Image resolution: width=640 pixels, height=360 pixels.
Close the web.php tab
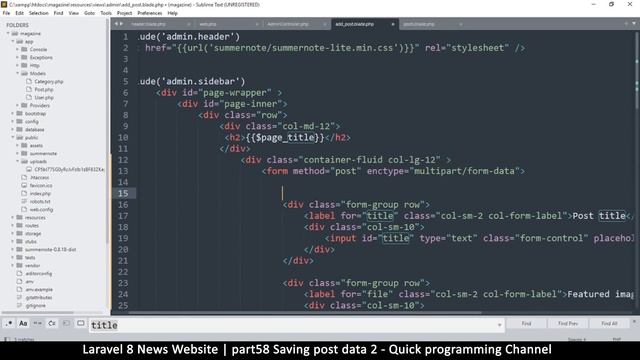click(x=257, y=24)
